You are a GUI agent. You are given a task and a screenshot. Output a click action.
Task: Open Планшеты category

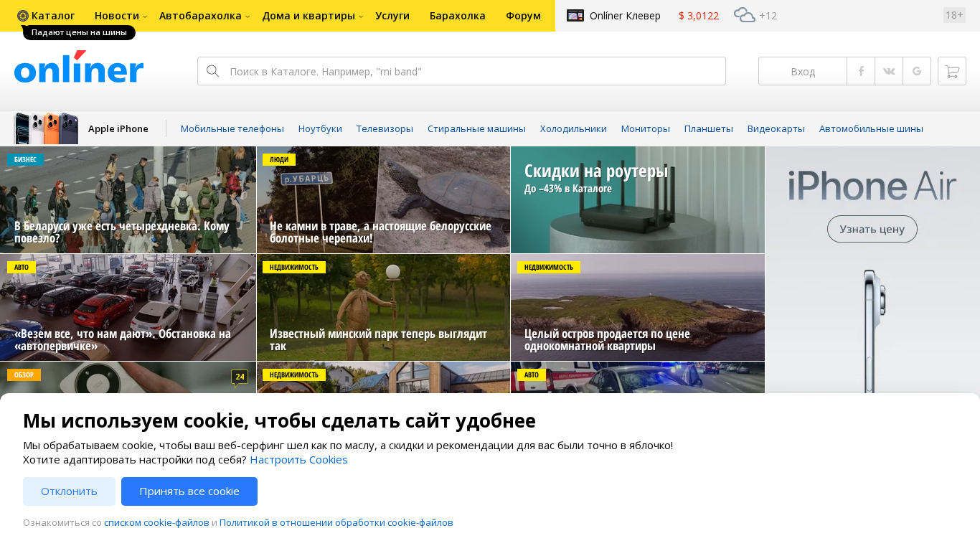[x=709, y=129]
